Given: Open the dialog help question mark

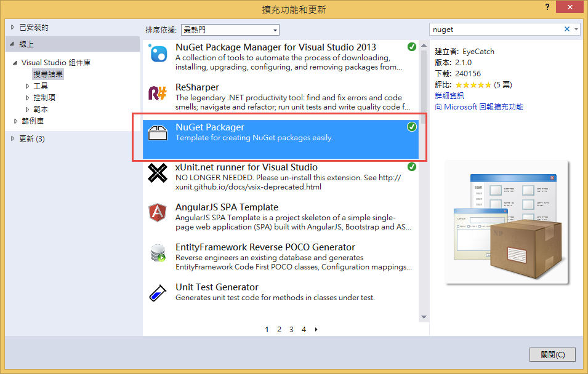Looking at the screenshot, I should (x=547, y=7).
